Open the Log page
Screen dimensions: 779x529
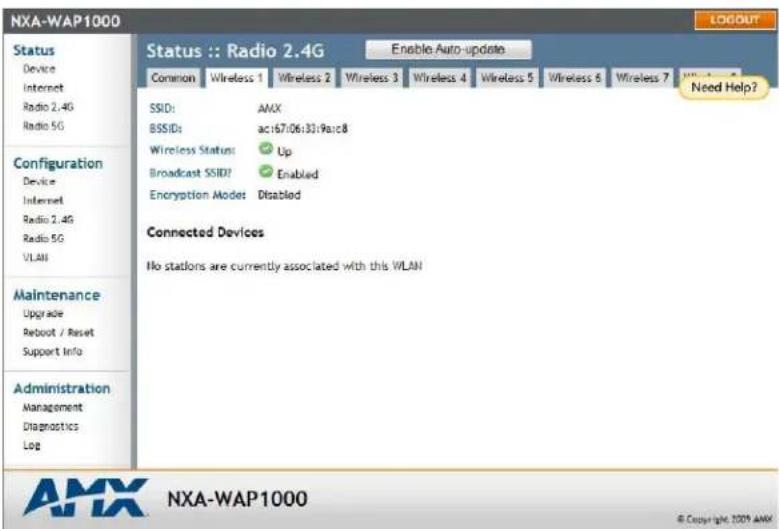click(31, 445)
